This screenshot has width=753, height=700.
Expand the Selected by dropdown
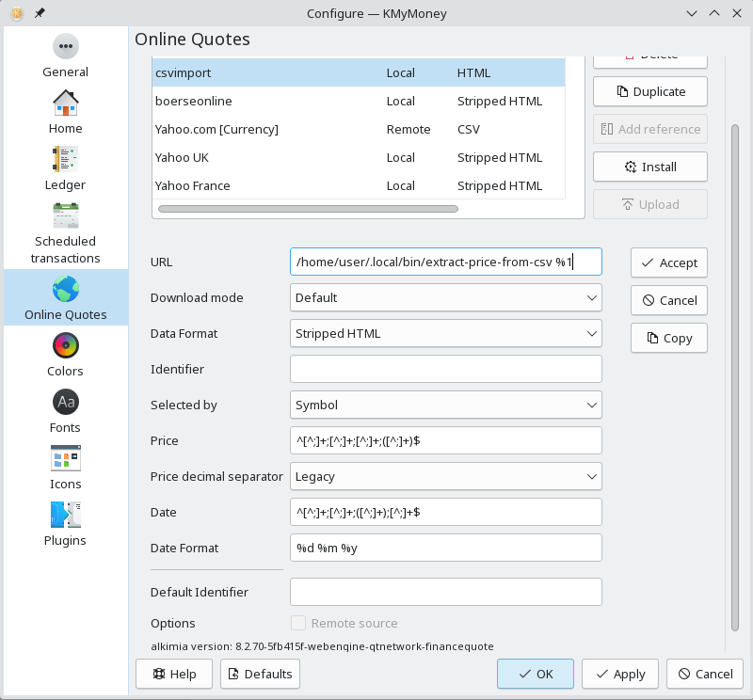[445, 405]
